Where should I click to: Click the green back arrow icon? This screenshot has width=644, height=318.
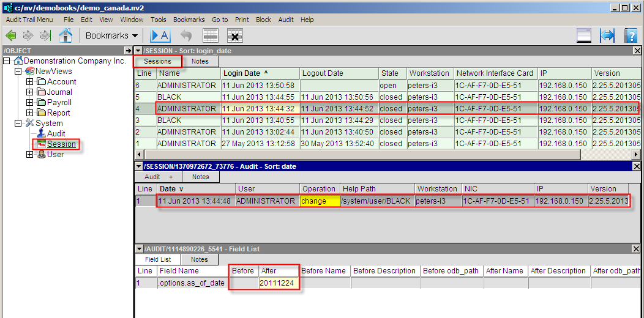(x=10, y=35)
